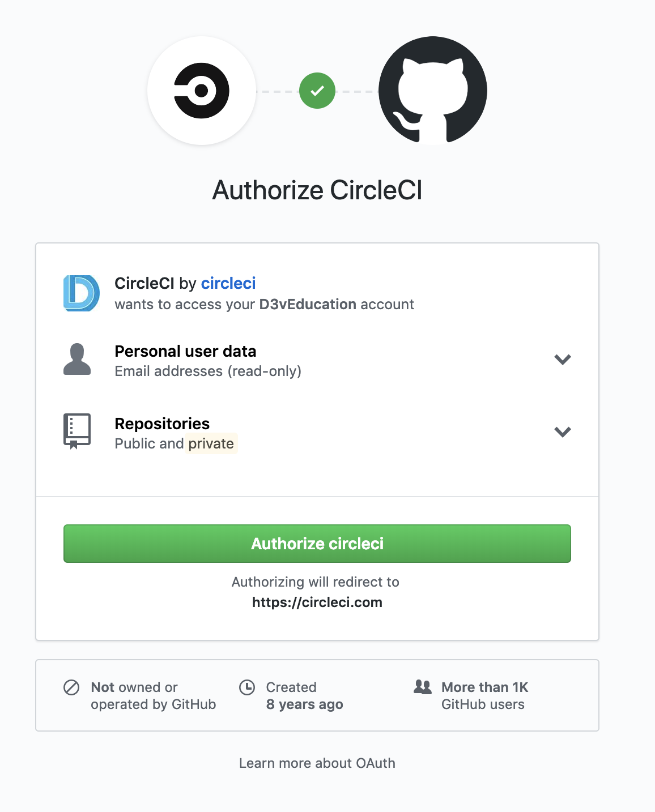Open Learn more about OAuth link
The image size is (655, 812).
click(x=317, y=763)
